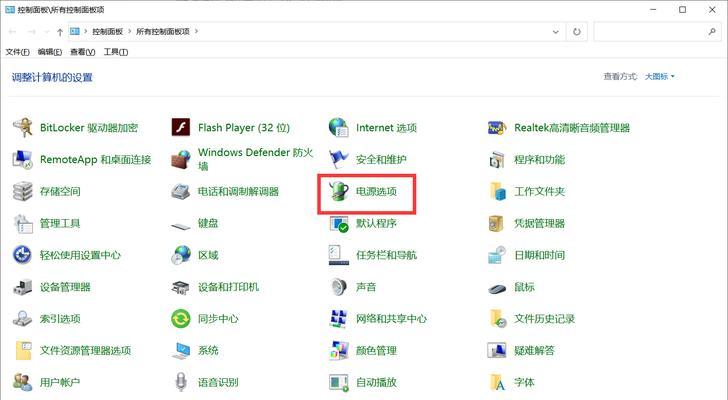Click the Control Panel icon in address bar
The height and width of the screenshot is (400, 728).
tap(75, 31)
